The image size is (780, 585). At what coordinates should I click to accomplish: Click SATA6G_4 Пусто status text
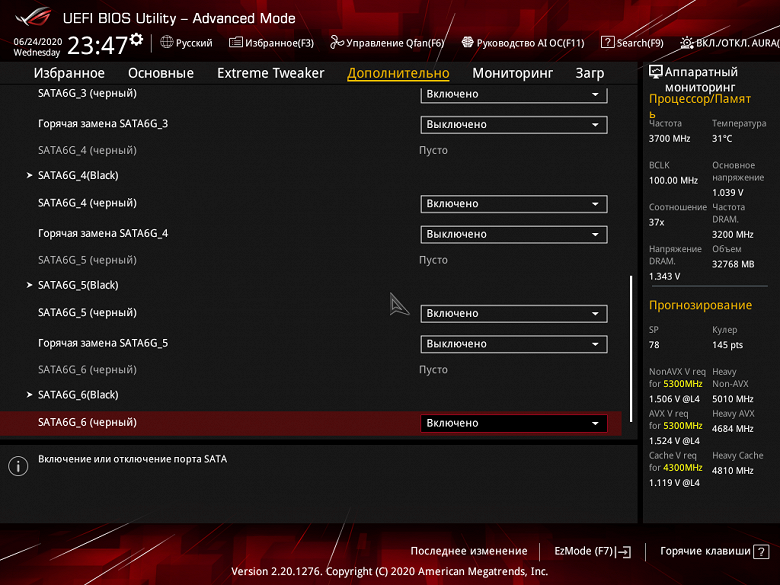[433, 150]
